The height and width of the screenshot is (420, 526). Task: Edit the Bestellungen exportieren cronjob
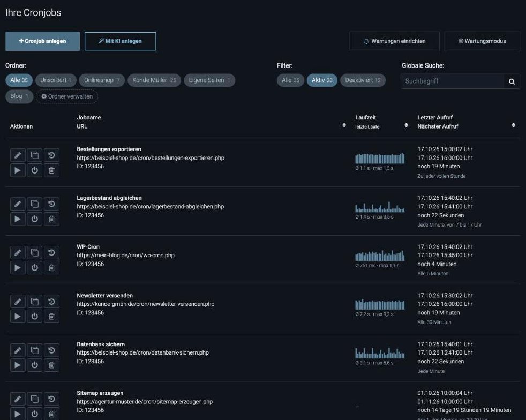(x=18, y=155)
